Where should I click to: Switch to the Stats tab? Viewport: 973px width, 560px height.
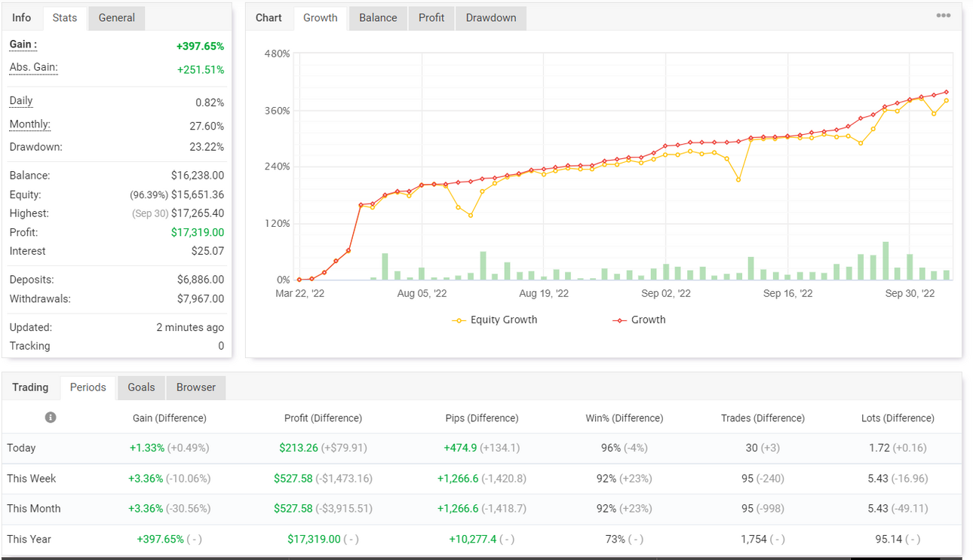pos(65,18)
